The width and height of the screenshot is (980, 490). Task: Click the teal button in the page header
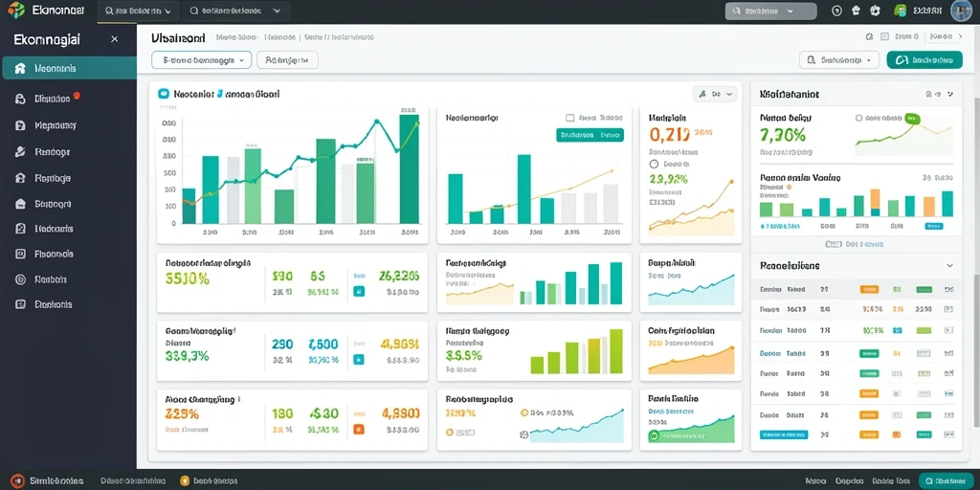pyautogui.click(x=924, y=60)
